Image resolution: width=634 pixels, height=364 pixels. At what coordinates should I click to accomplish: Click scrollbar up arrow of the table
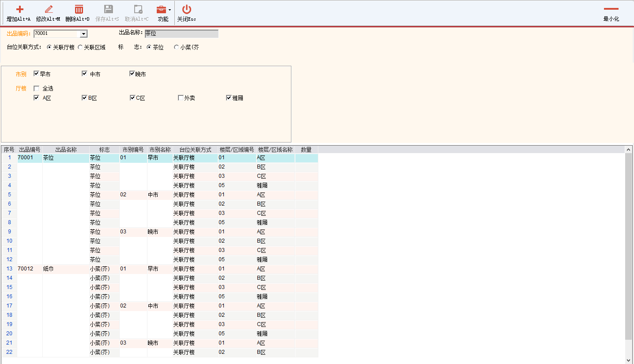(x=629, y=150)
